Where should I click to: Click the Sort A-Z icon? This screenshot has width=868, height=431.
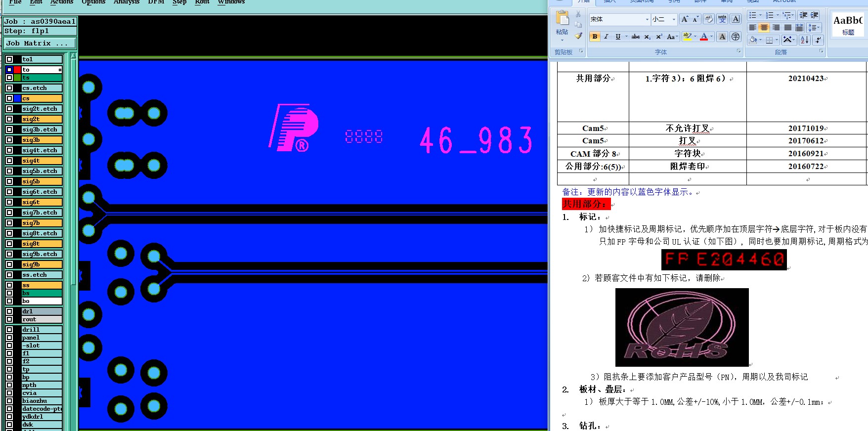point(805,40)
